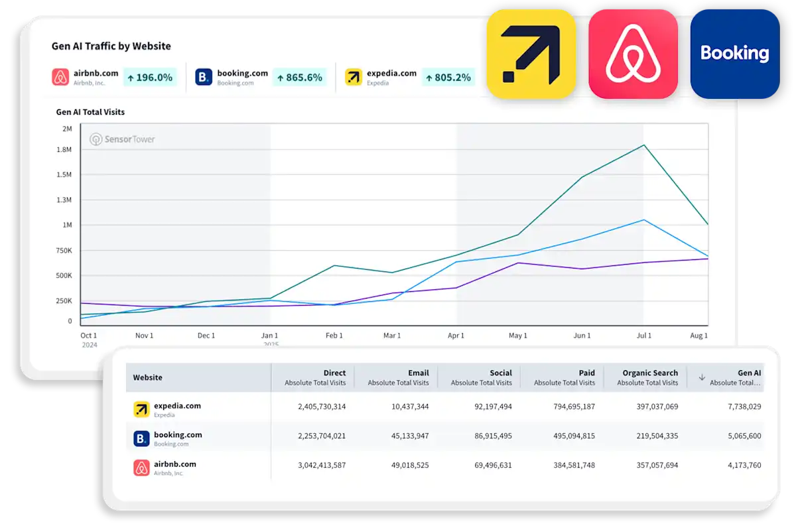796x532 pixels.
Task: Click the Aug 1 axis label
Action: [x=699, y=336]
